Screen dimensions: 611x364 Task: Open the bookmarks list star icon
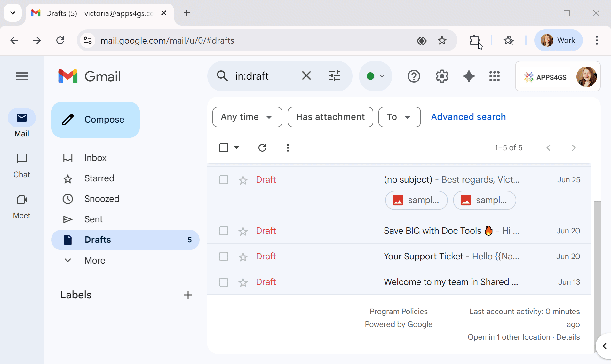click(508, 40)
